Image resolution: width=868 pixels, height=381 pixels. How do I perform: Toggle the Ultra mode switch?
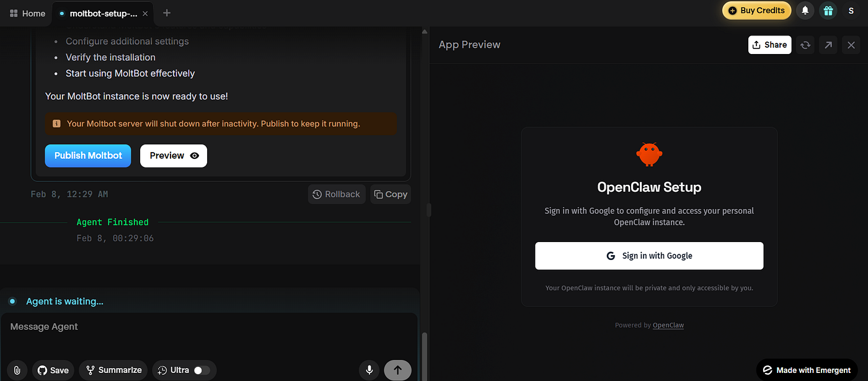coord(201,370)
